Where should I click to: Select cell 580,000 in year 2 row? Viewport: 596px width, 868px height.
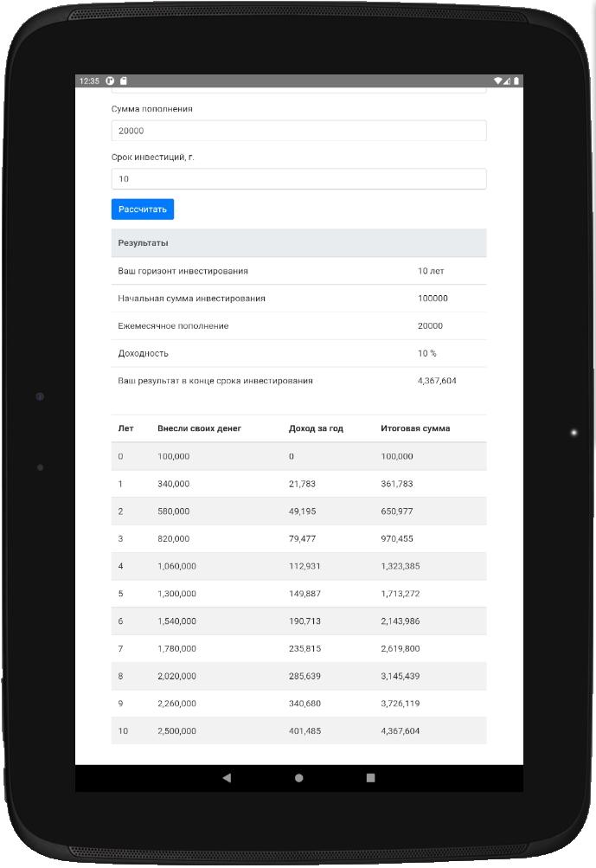pos(173,511)
